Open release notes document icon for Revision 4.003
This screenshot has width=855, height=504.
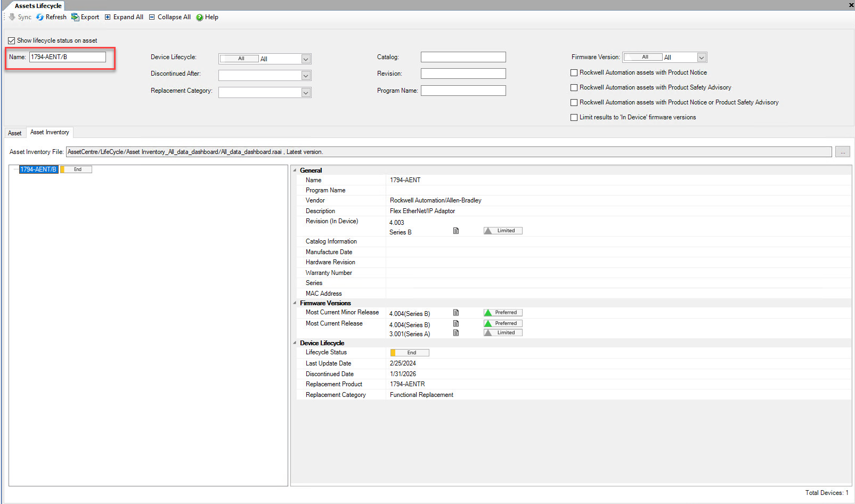456,231
